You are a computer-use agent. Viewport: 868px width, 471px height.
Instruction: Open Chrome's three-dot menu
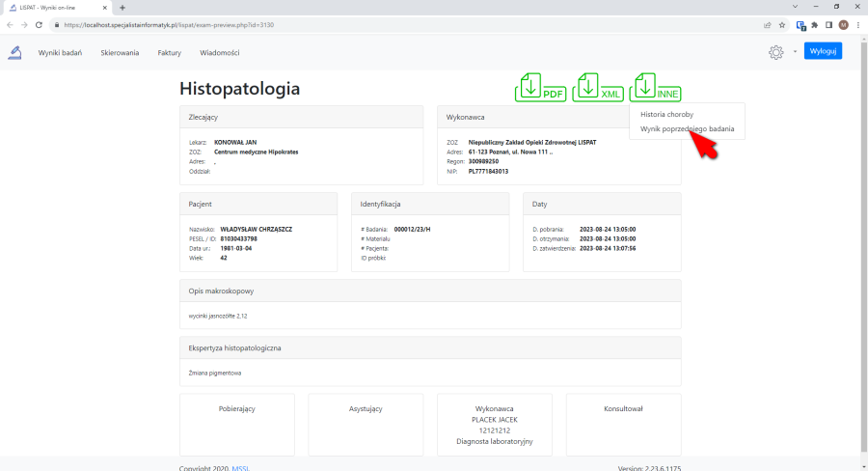pyautogui.click(x=857, y=25)
